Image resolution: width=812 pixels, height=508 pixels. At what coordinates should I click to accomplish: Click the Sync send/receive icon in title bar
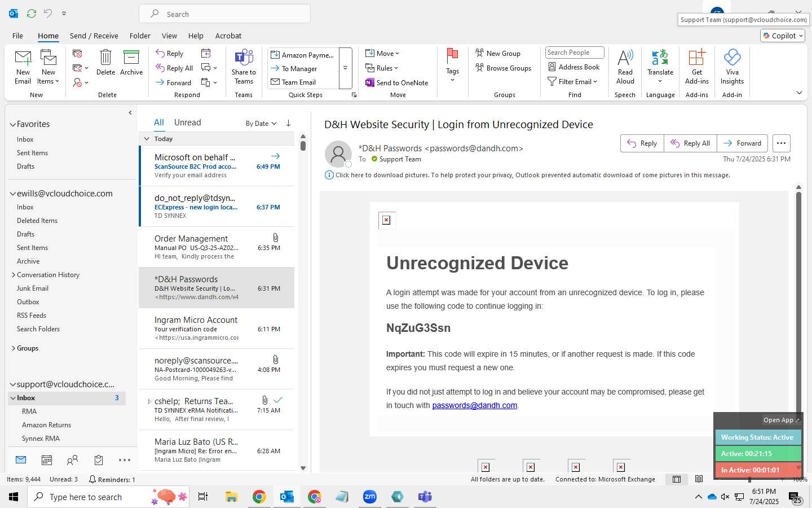[32, 13]
